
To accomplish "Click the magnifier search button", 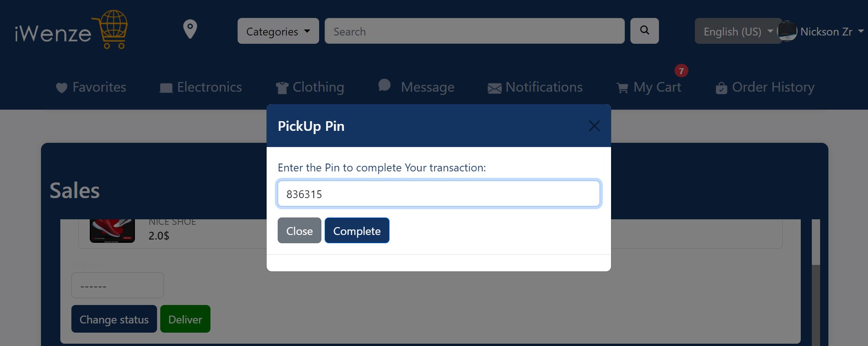I will (x=644, y=31).
